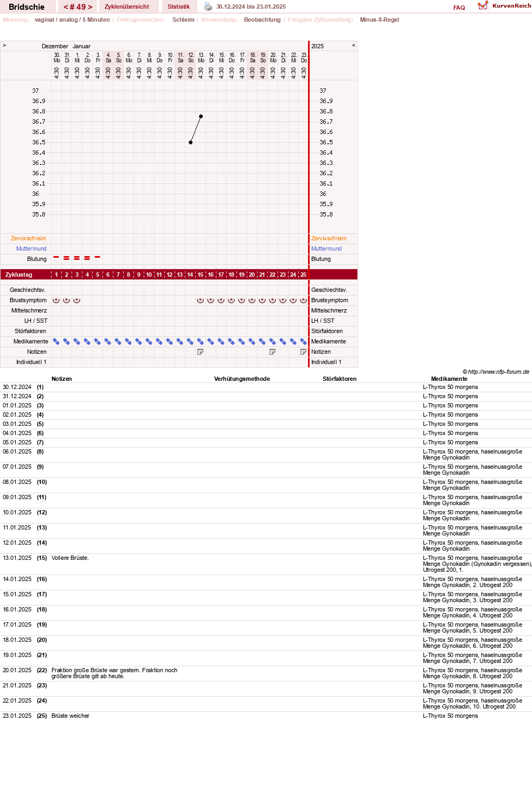Select cycle day 12 in the Zyklustag bar
This screenshot has height=797, width=532.
[x=169, y=275]
